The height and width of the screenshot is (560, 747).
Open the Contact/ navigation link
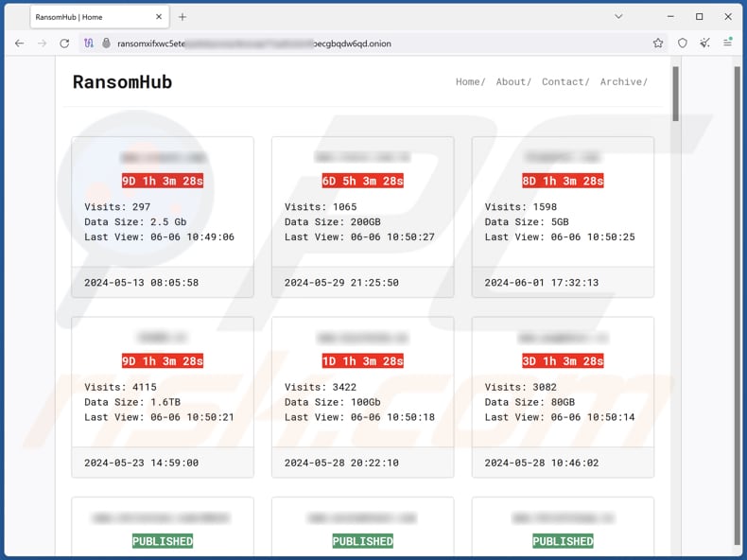[x=565, y=82]
